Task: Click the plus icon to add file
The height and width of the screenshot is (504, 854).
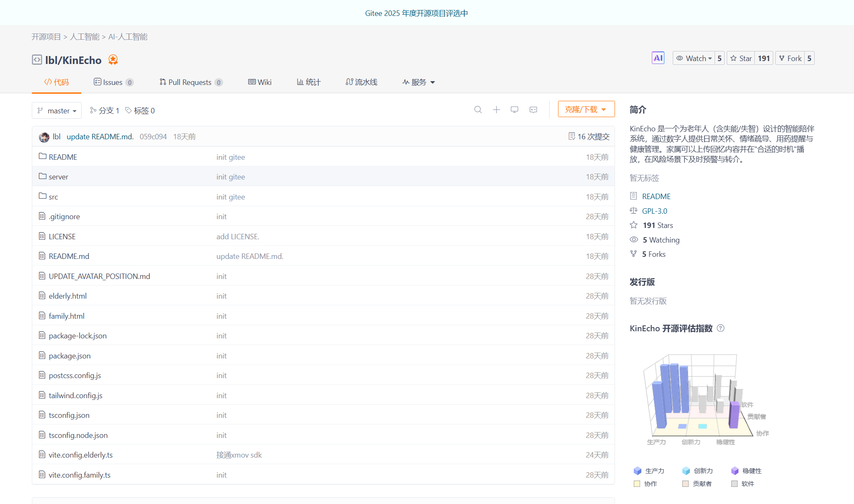Action: click(496, 110)
